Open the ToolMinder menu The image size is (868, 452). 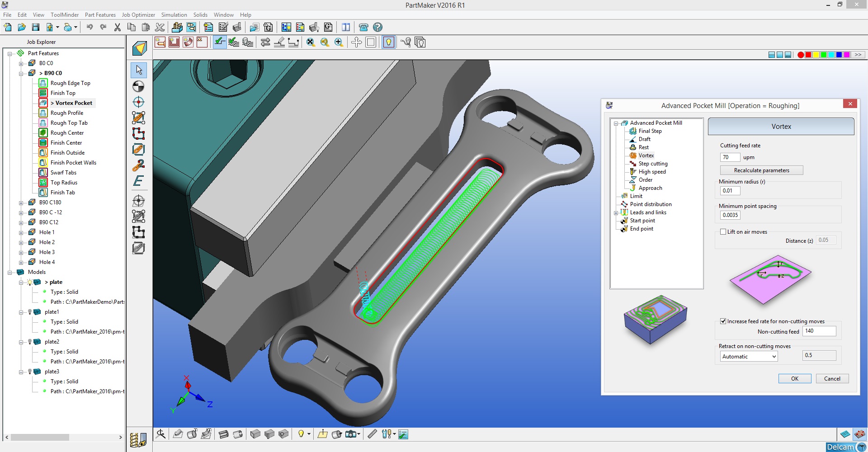coord(65,15)
